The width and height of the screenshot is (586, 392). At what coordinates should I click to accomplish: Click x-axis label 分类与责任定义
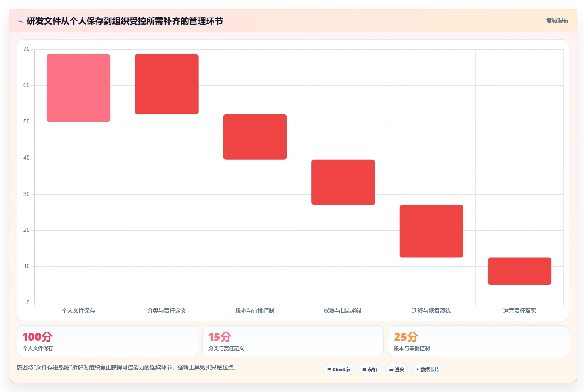pos(167,310)
